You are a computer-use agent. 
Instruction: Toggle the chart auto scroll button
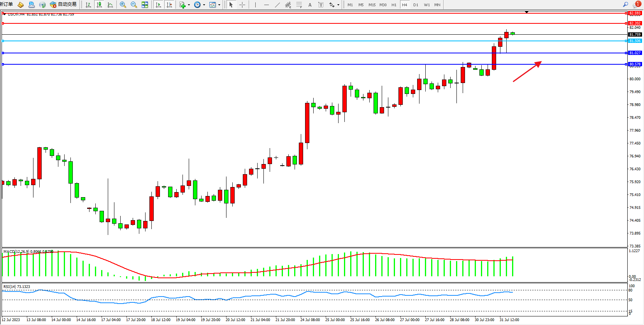click(x=158, y=5)
